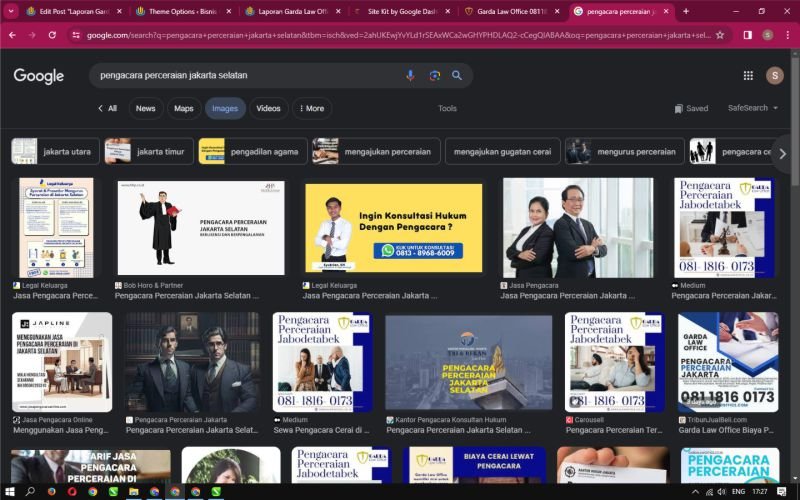Open the Tools filter options

coord(447,108)
